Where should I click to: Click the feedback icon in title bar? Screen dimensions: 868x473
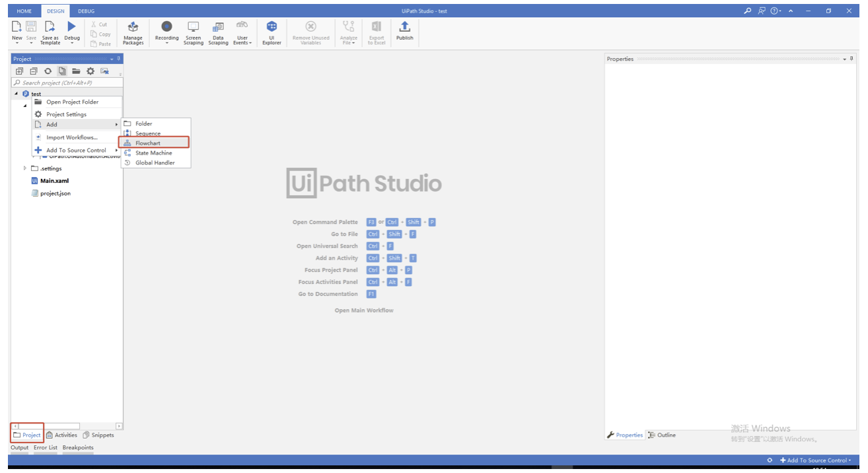762,11
